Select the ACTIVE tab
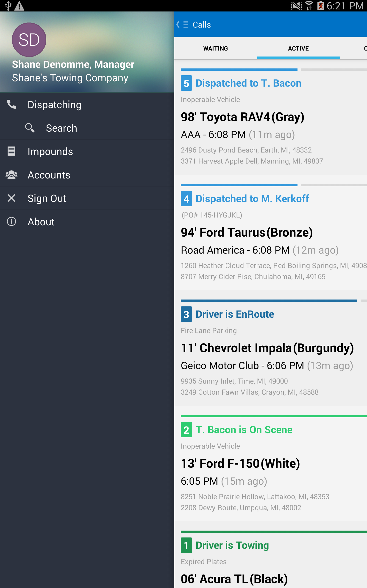This screenshot has width=367, height=588. (298, 48)
